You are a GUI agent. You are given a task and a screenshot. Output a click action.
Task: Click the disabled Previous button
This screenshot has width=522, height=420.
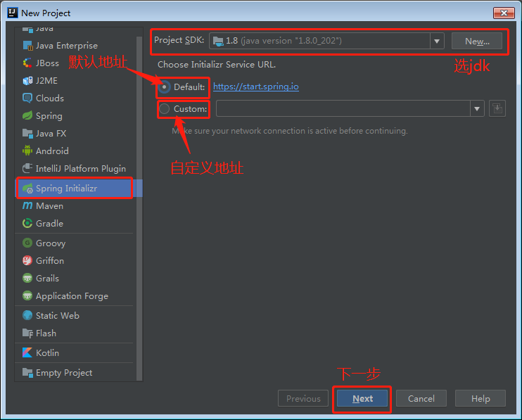pyautogui.click(x=303, y=398)
